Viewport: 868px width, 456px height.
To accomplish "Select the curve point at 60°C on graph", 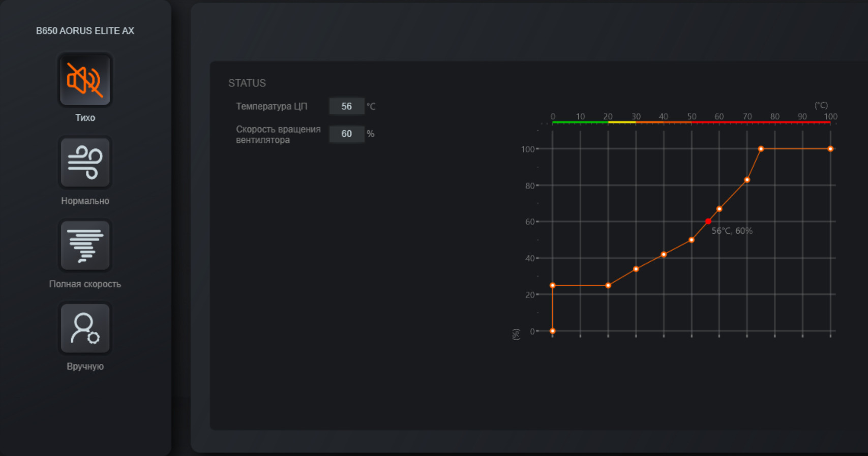I will click(719, 209).
